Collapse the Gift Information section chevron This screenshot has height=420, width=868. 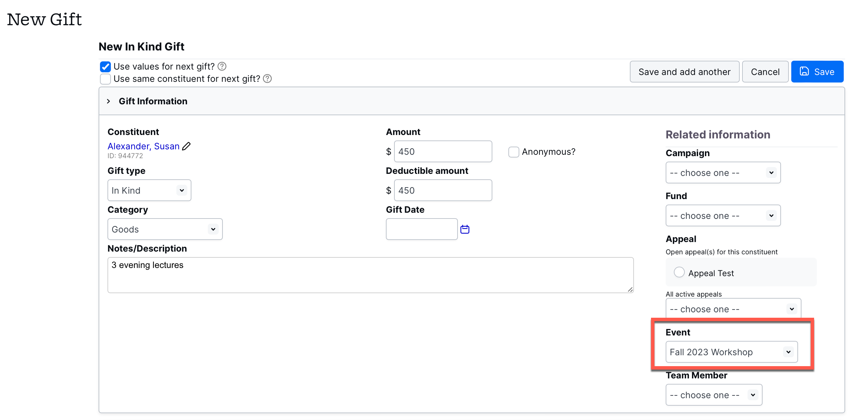108,101
